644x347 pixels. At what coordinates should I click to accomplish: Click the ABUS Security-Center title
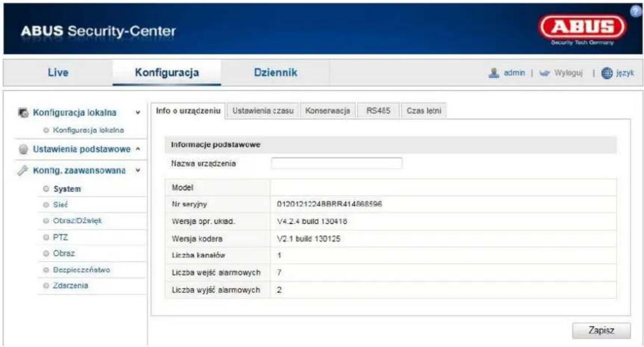click(98, 31)
